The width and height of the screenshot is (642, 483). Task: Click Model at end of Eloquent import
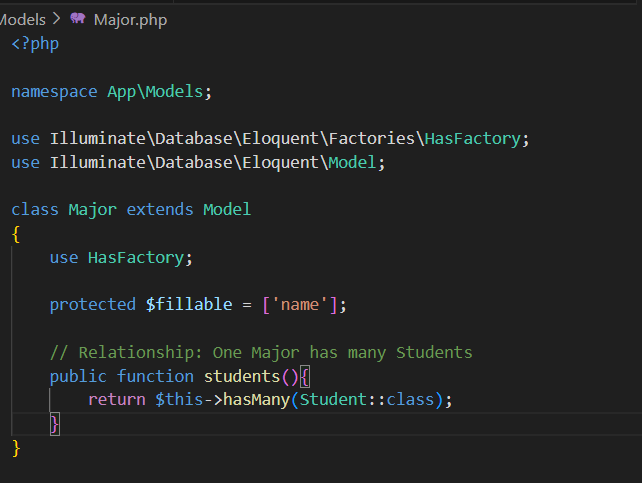(356, 162)
